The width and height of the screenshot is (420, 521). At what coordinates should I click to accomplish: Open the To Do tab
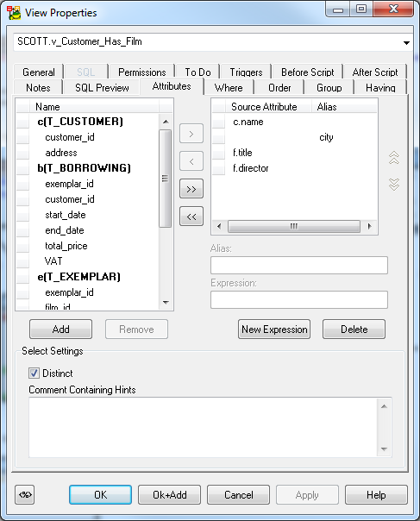[197, 72]
